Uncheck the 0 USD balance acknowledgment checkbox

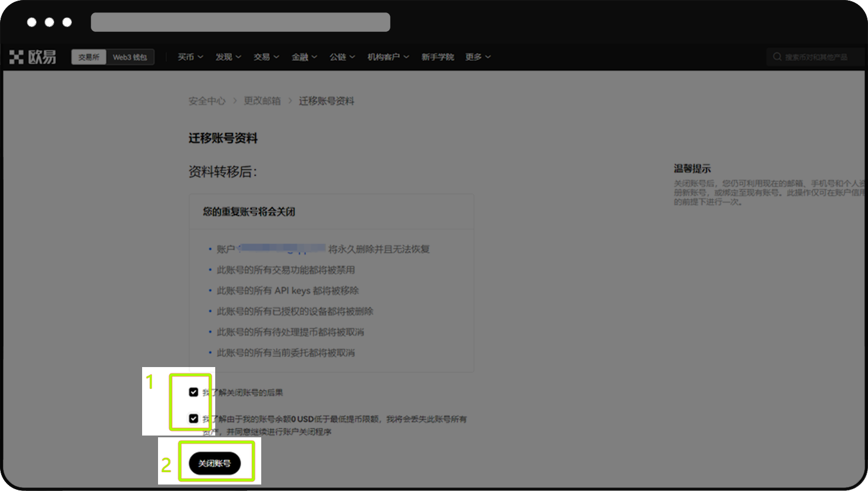click(x=193, y=418)
